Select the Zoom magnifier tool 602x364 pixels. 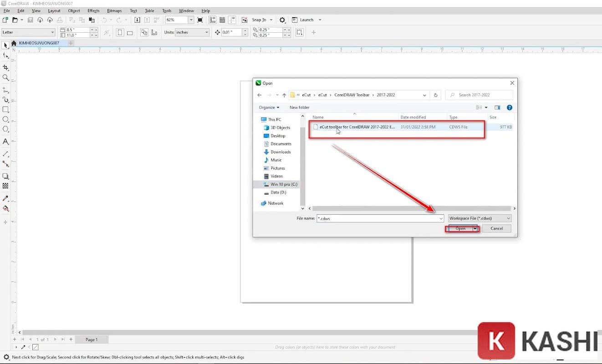click(x=5, y=78)
